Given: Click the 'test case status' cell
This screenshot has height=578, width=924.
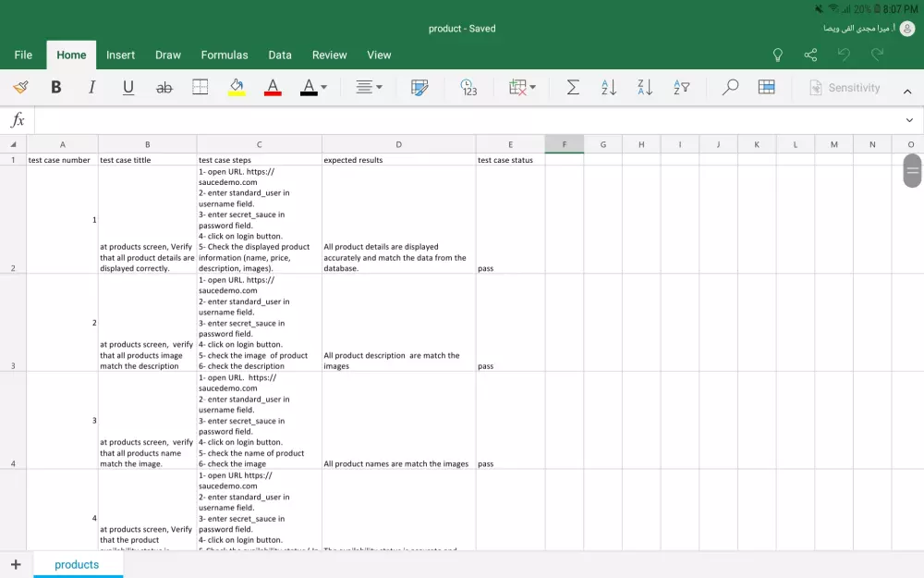Looking at the screenshot, I should [x=510, y=160].
